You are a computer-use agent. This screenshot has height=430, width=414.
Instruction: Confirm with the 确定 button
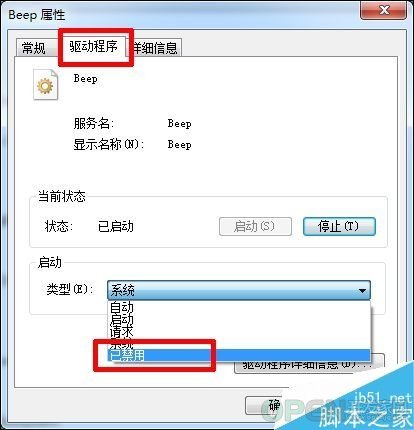(263, 405)
